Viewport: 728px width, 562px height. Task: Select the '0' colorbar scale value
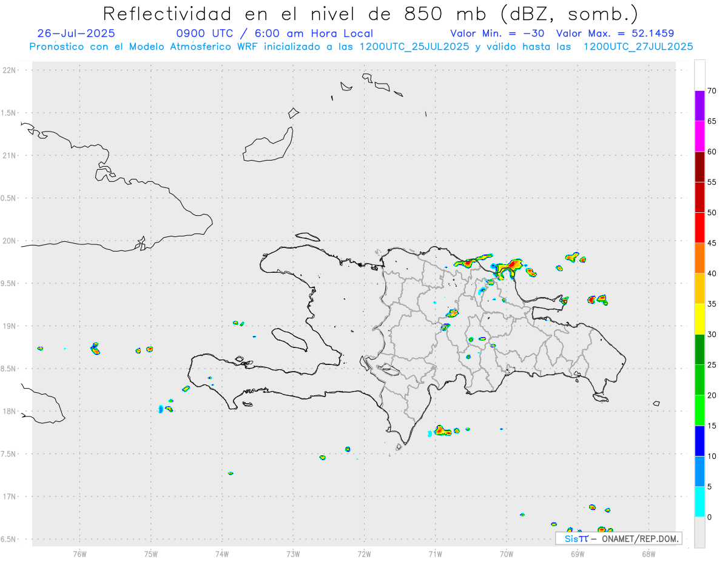click(710, 517)
